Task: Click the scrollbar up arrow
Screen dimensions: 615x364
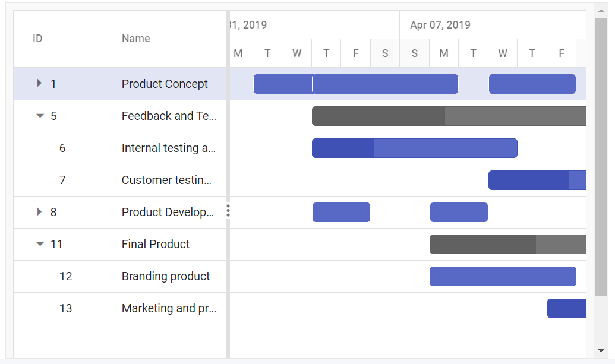Action: (601, 11)
